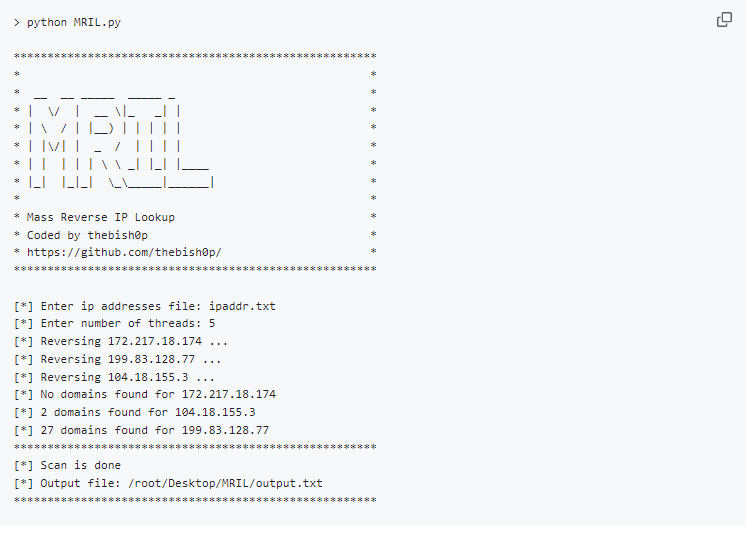Click the 'Mass Reverse IP Lookup' title line
Screen dimensions: 756x552
click(101, 217)
